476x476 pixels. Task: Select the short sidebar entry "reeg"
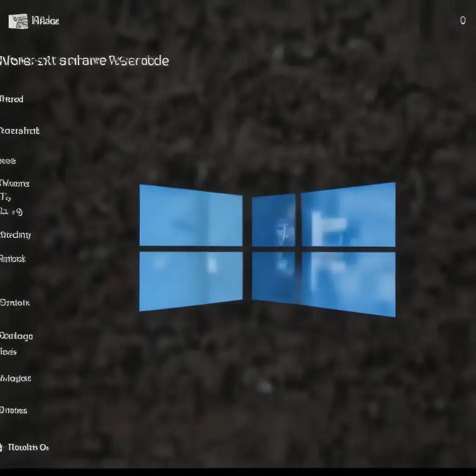click(x=8, y=161)
